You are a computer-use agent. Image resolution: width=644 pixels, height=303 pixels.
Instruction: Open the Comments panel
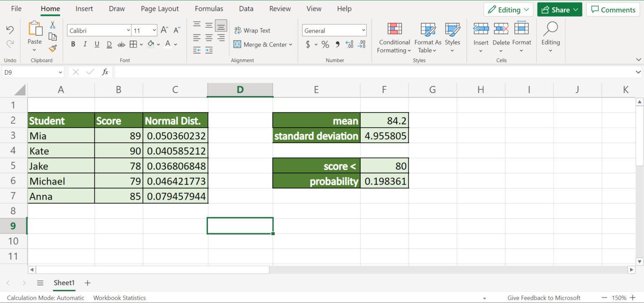(613, 9)
